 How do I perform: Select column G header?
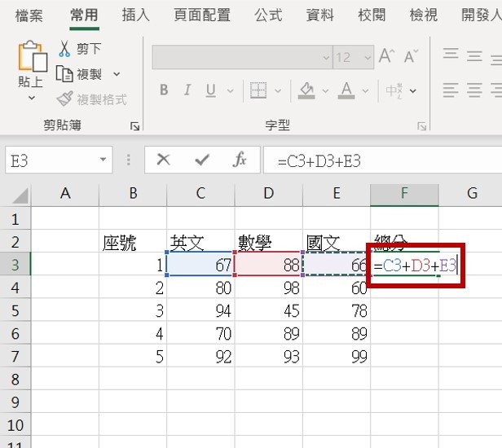[x=471, y=194]
